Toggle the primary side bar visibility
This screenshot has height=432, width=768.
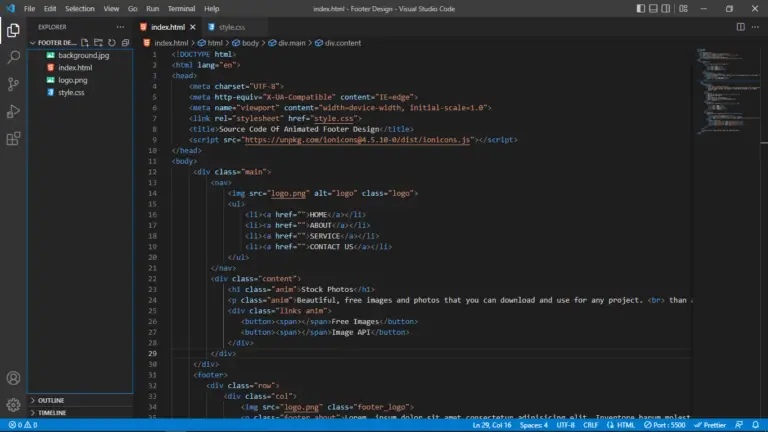point(640,9)
